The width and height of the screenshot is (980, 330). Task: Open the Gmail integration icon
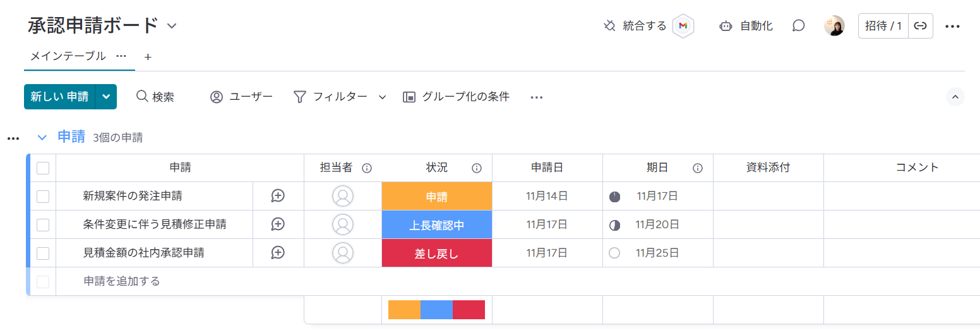[x=683, y=26]
